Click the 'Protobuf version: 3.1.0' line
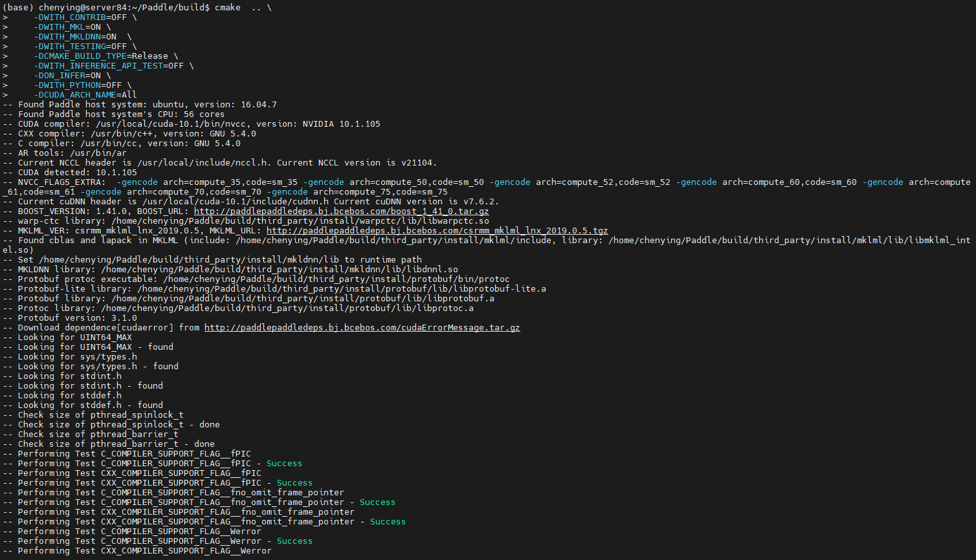The image size is (976, 560). coord(70,318)
